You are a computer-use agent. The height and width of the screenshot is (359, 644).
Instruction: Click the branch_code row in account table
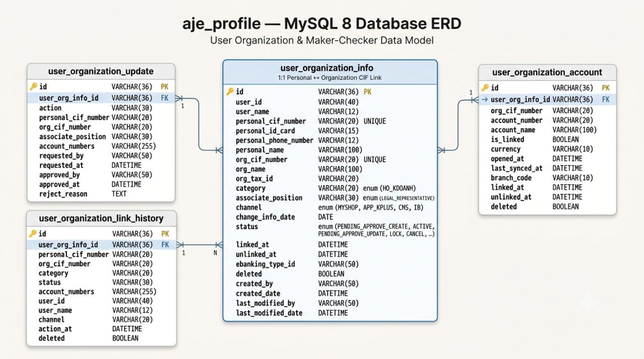click(x=547, y=177)
